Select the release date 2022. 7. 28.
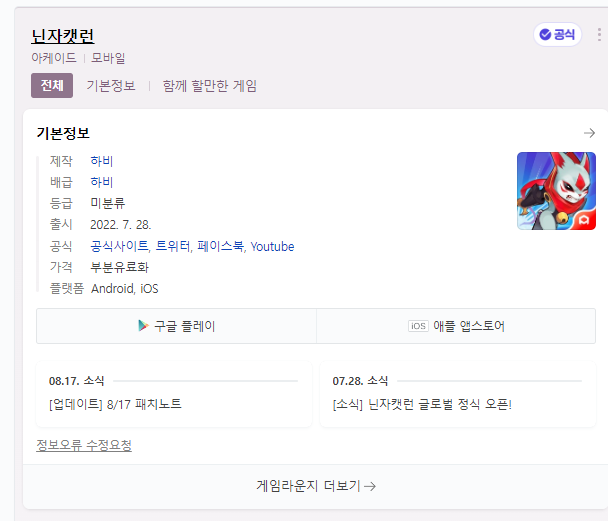 [121, 225]
